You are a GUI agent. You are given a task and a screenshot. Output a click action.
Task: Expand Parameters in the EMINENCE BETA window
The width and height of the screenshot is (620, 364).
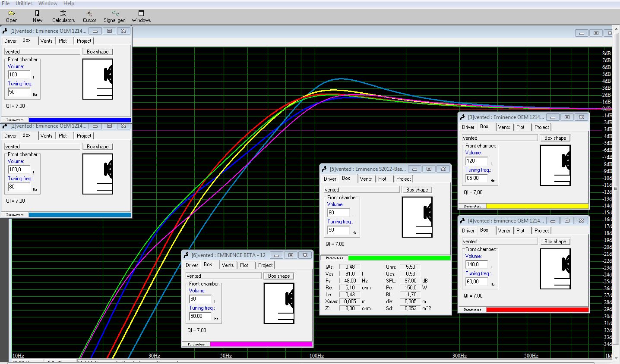[x=196, y=344]
